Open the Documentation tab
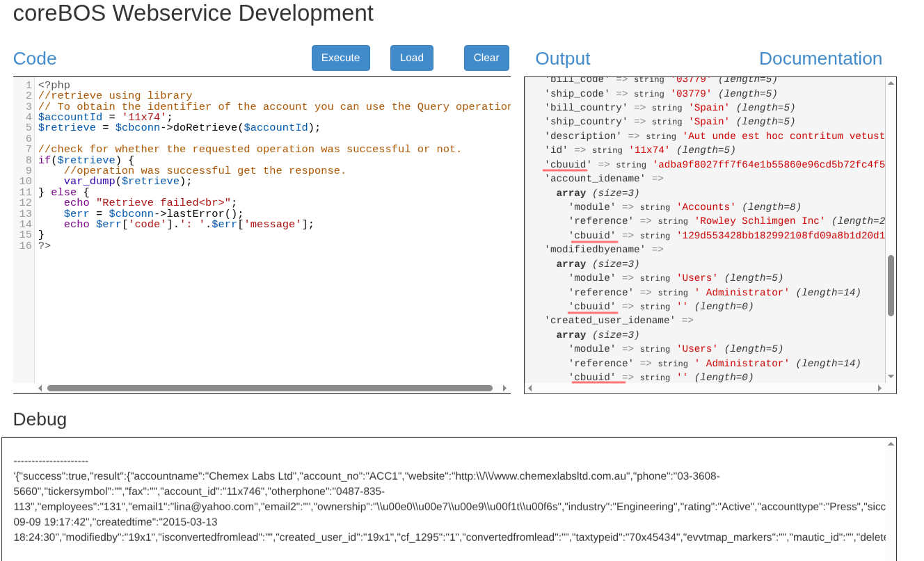This screenshot has width=924, height=561. (820, 58)
